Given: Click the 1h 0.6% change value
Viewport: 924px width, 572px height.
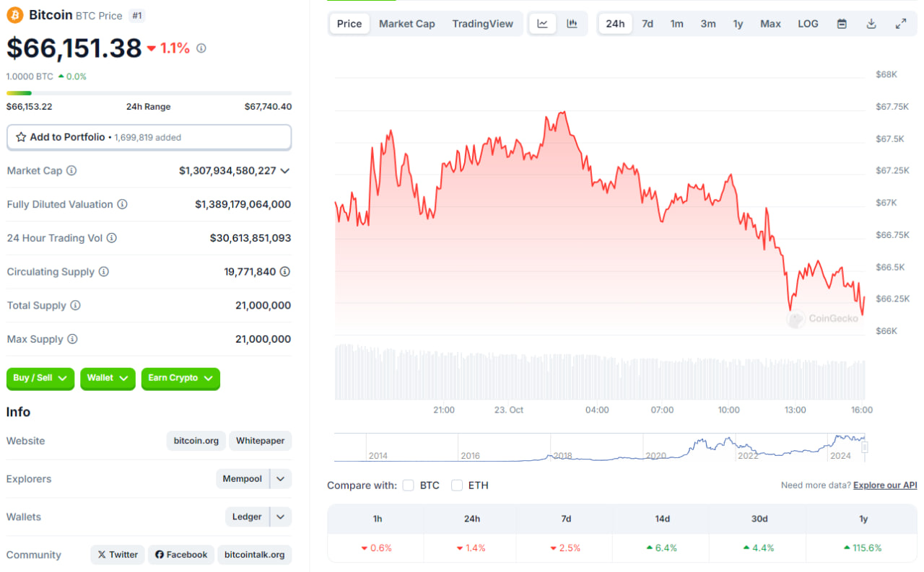Looking at the screenshot, I should 376,548.
